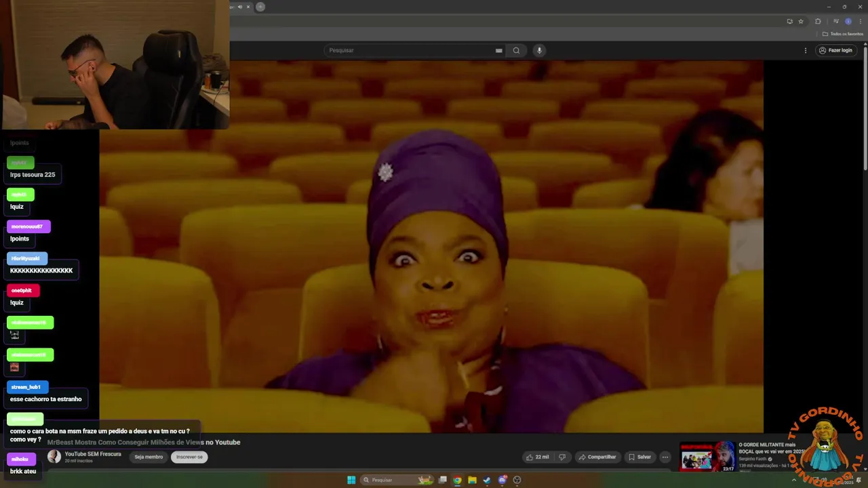Subscribe using Inscrever-se button
Image resolution: width=868 pixels, height=488 pixels.
pos(189,457)
